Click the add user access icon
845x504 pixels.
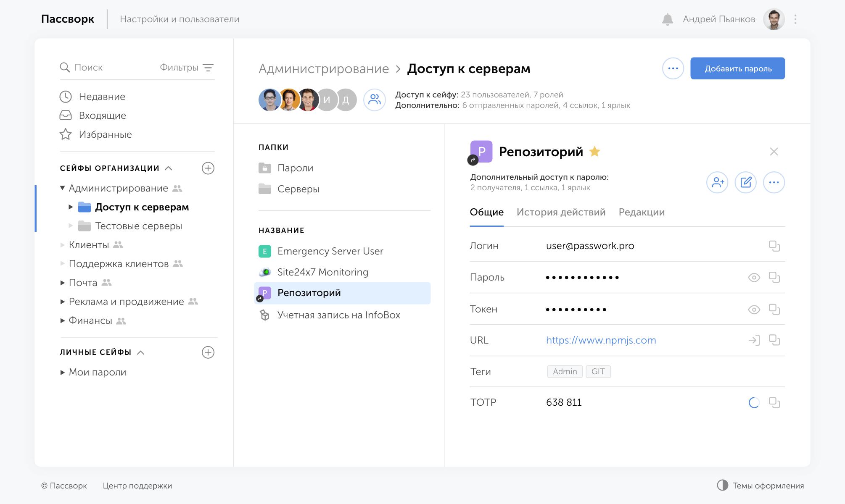click(717, 182)
